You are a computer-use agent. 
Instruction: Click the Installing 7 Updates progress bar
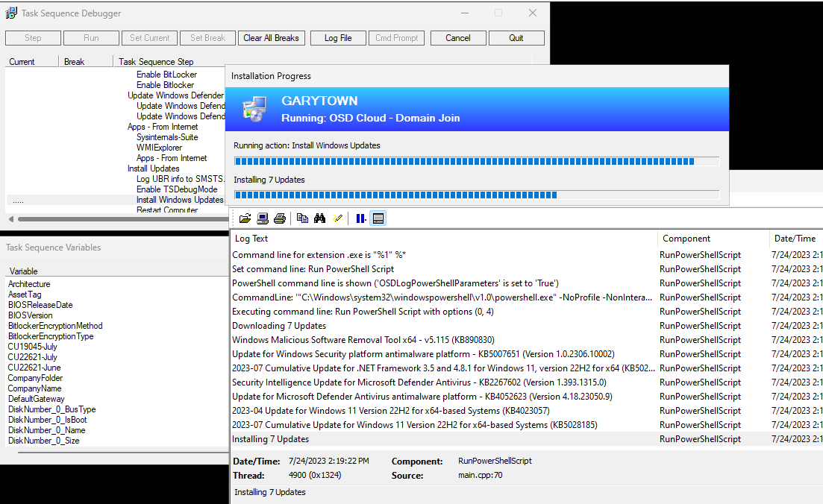click(477, 195)
